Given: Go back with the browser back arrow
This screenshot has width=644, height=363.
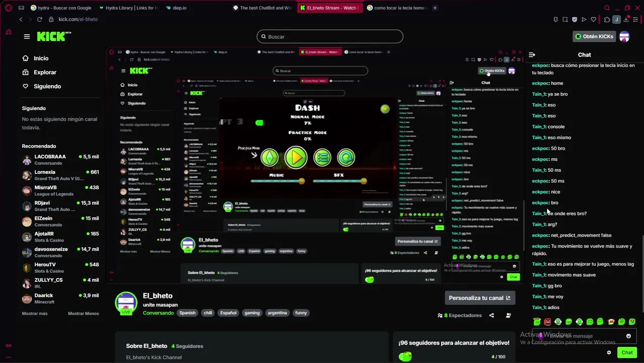Looking at the screenshot, I should click(21, 19).
